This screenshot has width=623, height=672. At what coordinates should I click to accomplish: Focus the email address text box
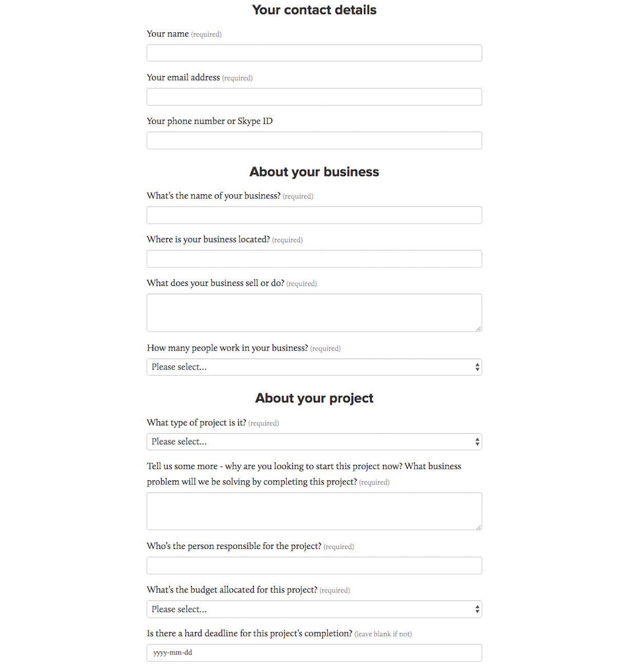point(314,97)
